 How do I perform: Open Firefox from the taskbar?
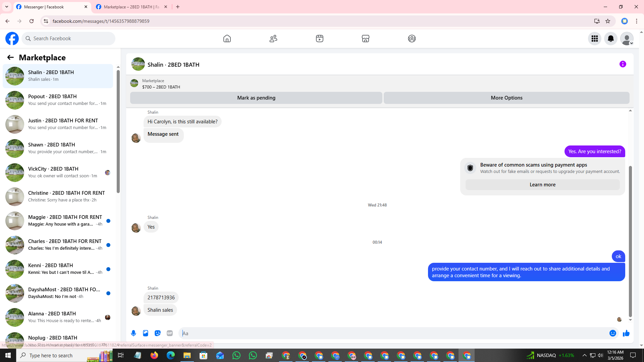[x=154, y=355]
